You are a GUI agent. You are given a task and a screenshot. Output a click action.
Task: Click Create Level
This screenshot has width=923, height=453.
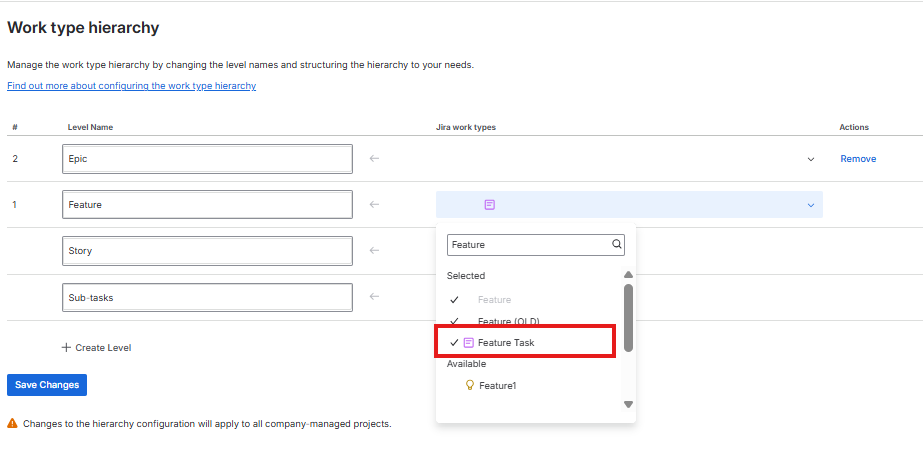97,348
